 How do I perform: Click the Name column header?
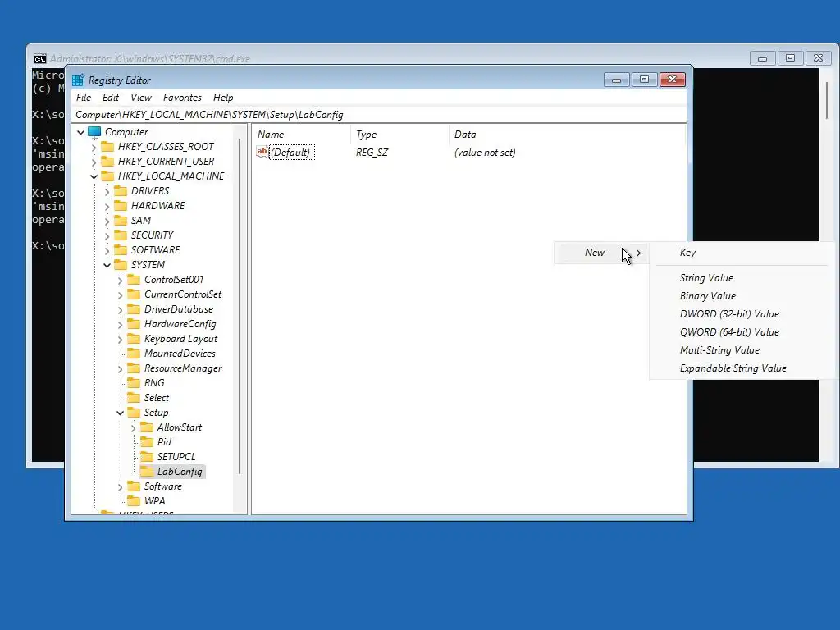[x=302, y=135]
